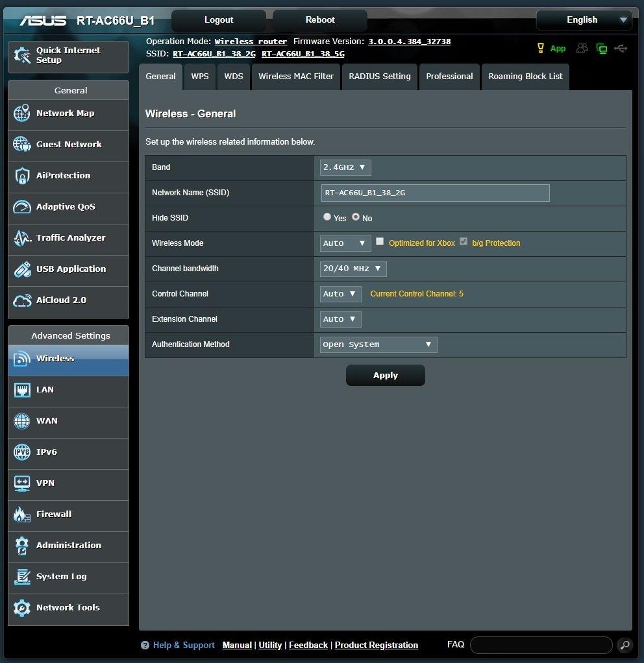Image resolution: width=644 pixels, height=663 pixels.
Task: Open the Roaming Block List tab
Action: 525,77
